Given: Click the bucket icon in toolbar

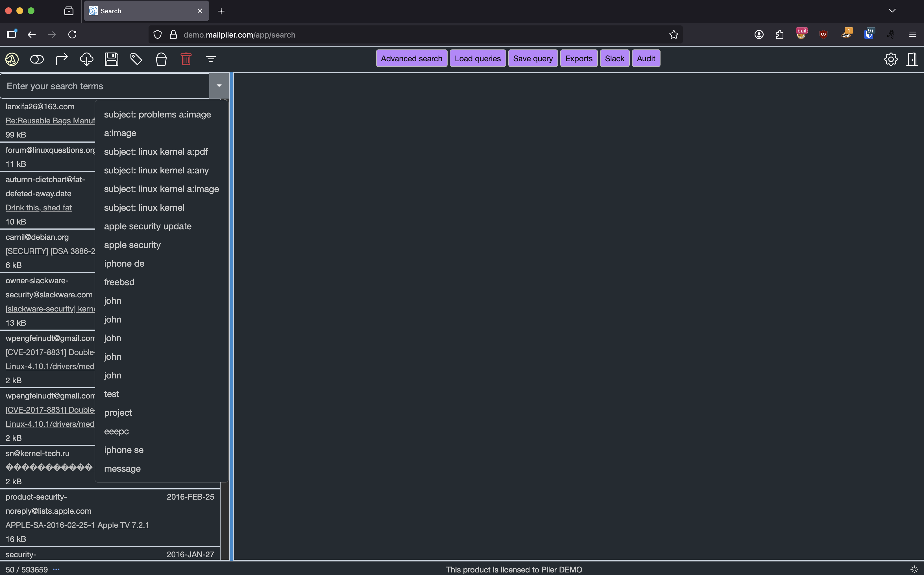Looking at the screenshot, I should pos(161,59).
